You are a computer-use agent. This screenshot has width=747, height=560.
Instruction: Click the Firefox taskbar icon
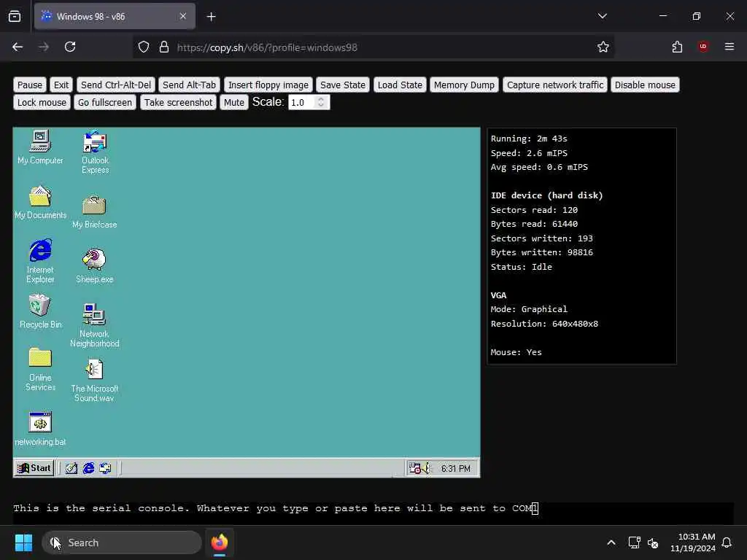tap(219, 542)
